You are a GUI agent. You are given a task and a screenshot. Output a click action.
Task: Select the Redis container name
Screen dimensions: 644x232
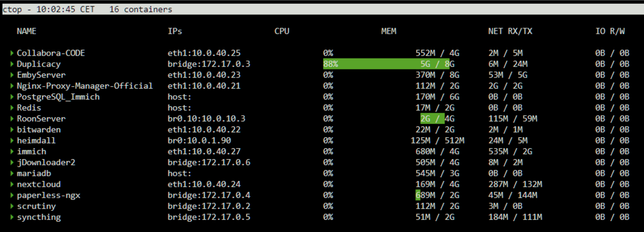(x=29, y=108)
